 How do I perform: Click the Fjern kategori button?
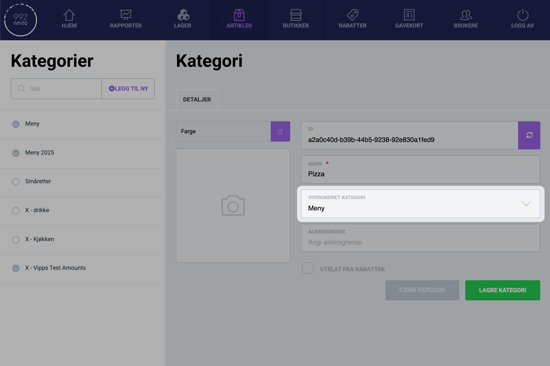coord(422,290)
